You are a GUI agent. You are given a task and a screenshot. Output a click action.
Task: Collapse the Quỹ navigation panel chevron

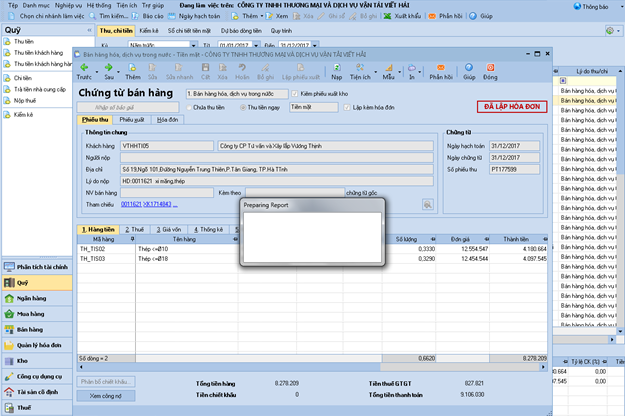89,30
